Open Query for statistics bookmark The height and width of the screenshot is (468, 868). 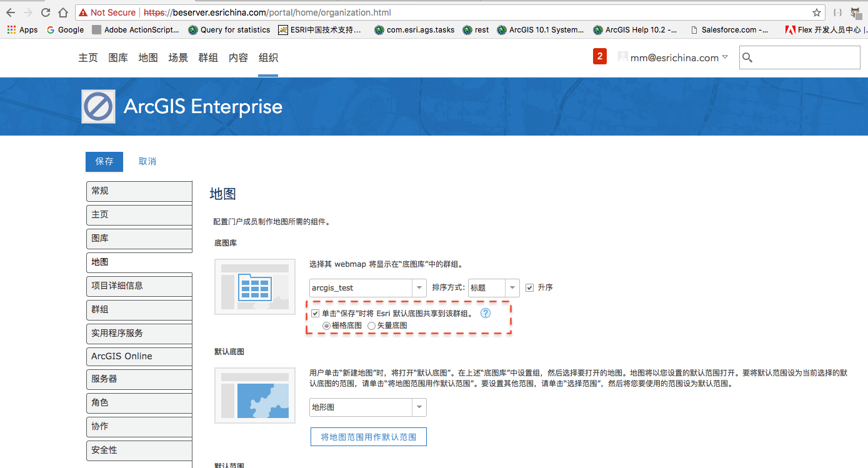[x=229, y=29]
